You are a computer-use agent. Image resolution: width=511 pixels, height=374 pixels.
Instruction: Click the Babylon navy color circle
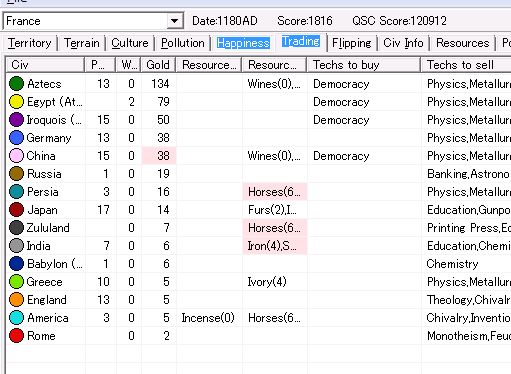(x=16, y=264)
